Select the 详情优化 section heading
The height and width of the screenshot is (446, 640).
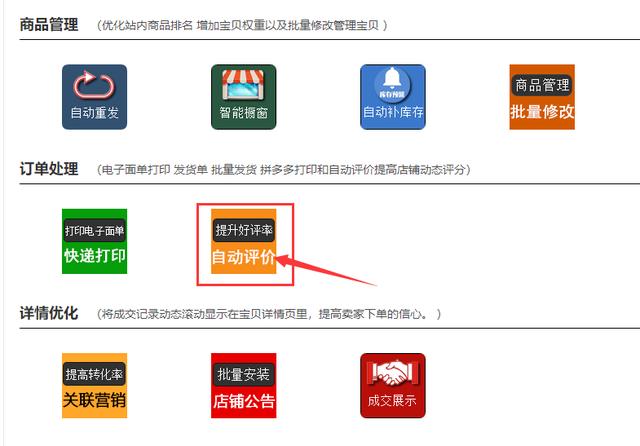(x=49, y=314)
